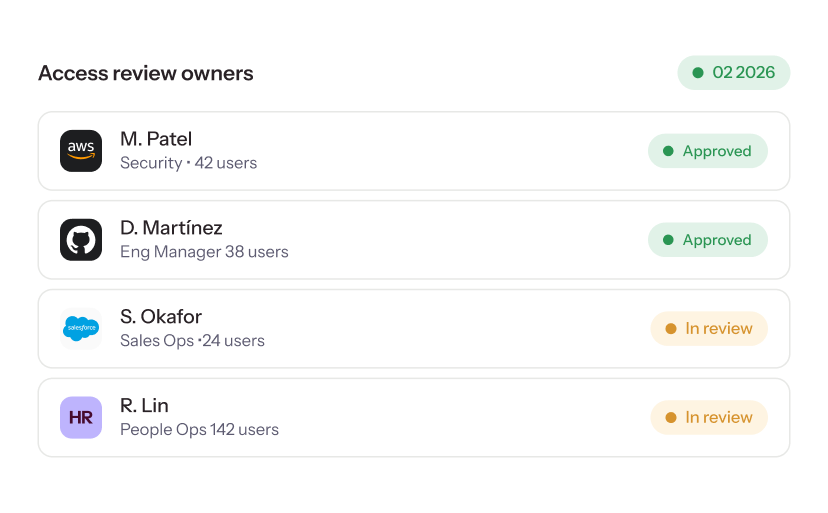Click the Salesforce cloud icon

click(81, 329)
